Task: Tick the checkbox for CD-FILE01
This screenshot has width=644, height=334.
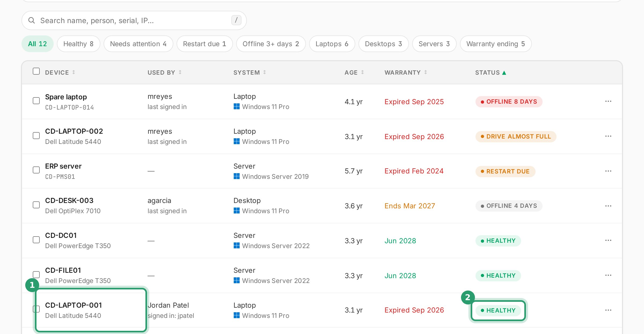Action: coord(36,274)
